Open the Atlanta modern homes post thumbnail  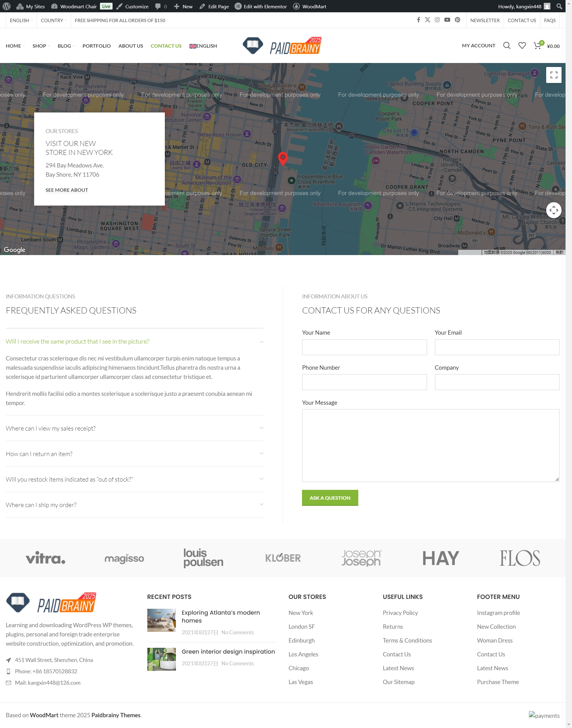(x=161, y=620)
